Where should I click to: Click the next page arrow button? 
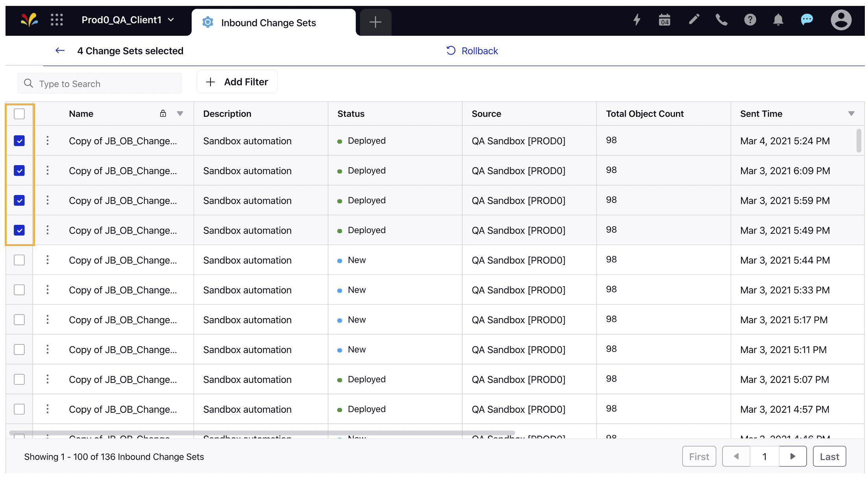pyautogui.click(x=793, y=456)
